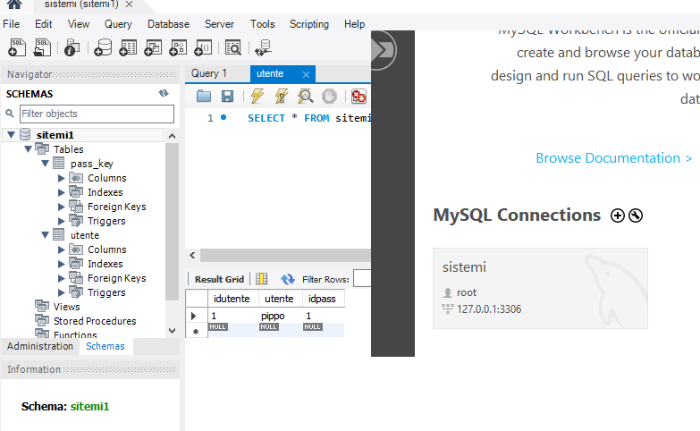Image resolution: width=700 pixels, height=431 pixels.
Task: Refresh result grid arrows icon
Action: click(x=288, y=279)
